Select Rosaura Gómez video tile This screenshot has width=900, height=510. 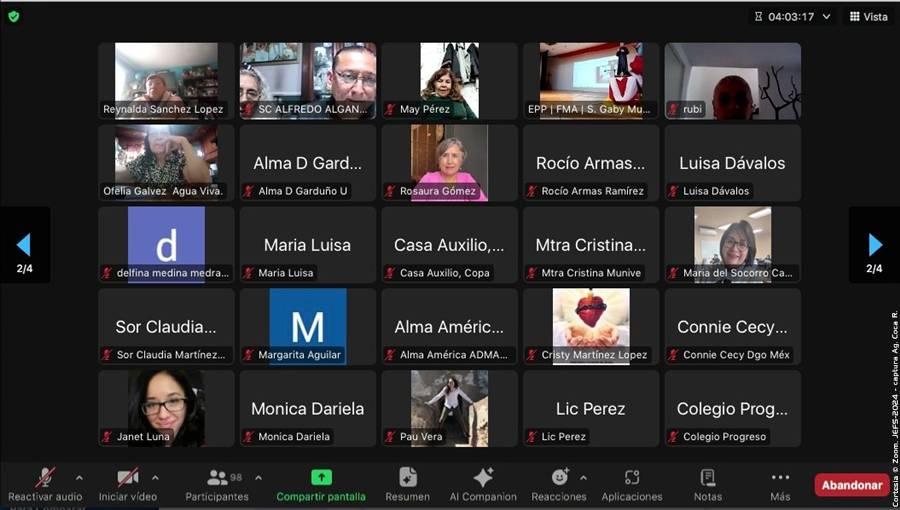coord(449,163)
